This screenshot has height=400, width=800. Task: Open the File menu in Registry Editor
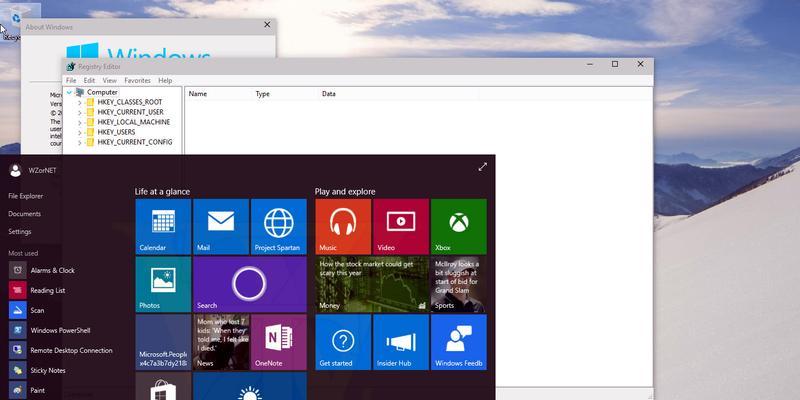(x=71, y=81)
